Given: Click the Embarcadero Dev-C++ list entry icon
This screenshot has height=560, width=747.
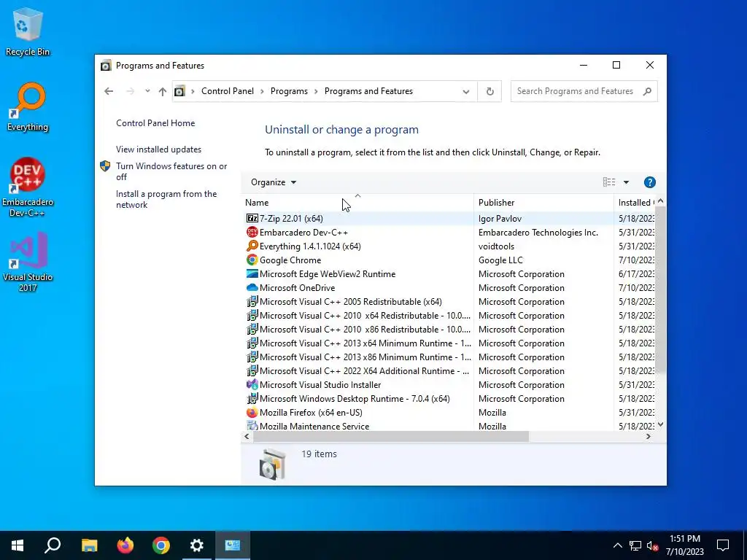Looking at the screenshot, I should pos(252,233).
